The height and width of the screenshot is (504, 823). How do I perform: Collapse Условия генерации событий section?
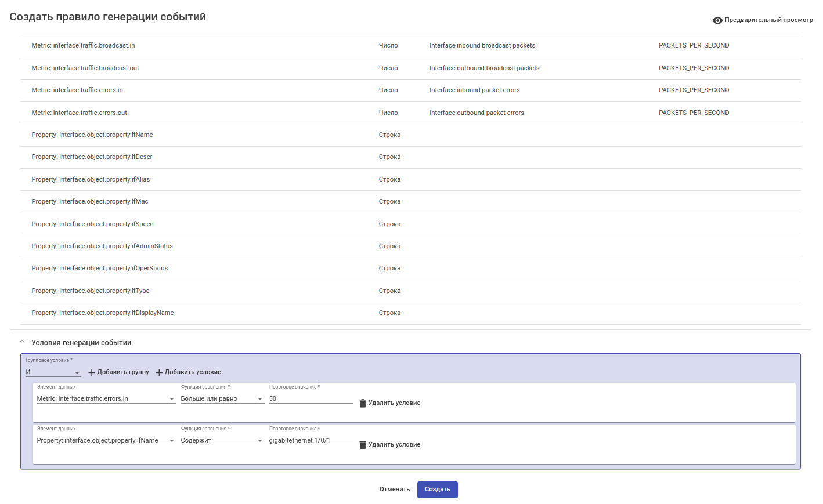click(22, 342)
